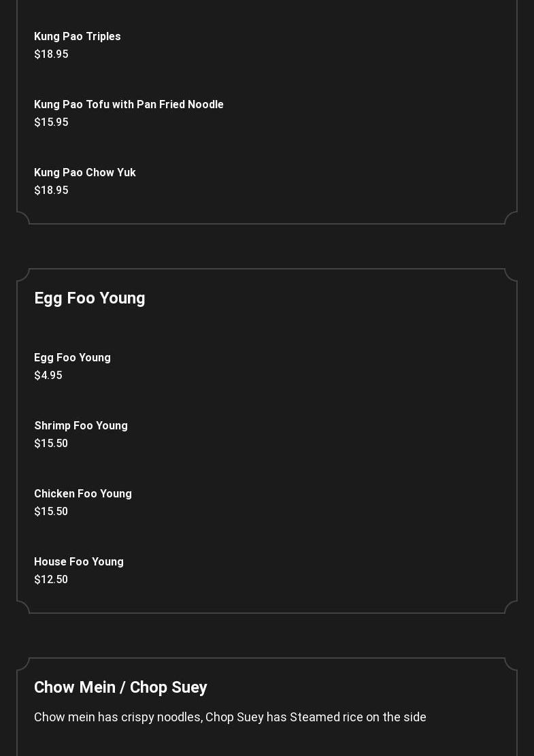Choose the Chicken Foo Young item
The height and width of the screenshot is (756, 534).
tap(83, 494)
